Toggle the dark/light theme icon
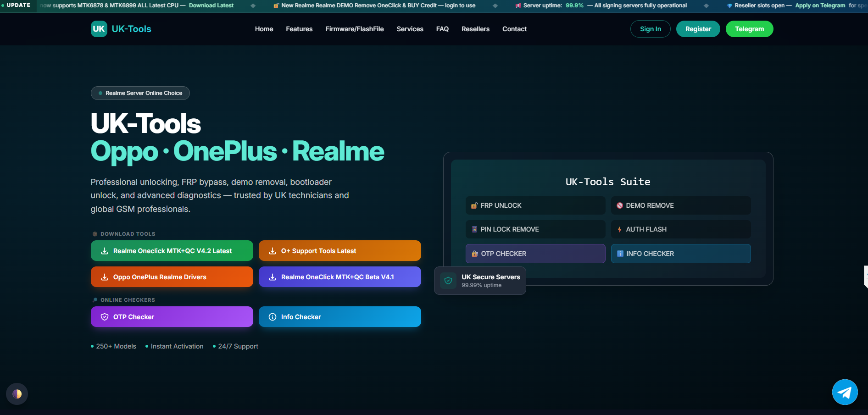Image resolution: width=868 pixels, height=415 pixels. [x=17, y=394]
